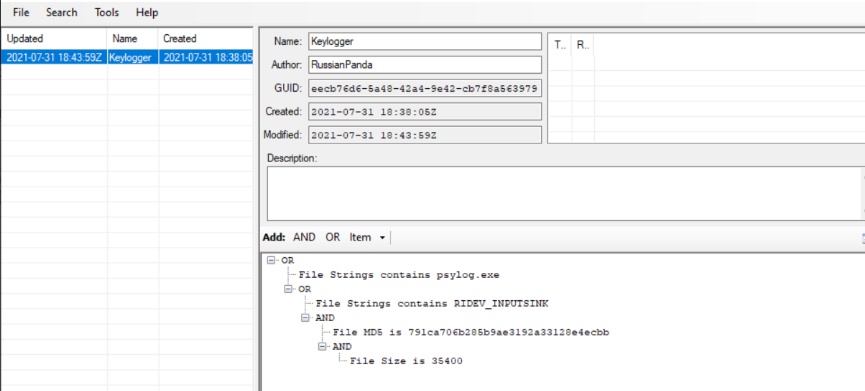Select the 2021-07-31 18:43:59Z Updated cell
The height and width of the screenshot is (391, 865).
(54, 57)
